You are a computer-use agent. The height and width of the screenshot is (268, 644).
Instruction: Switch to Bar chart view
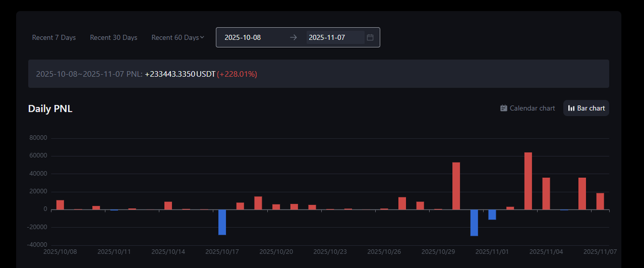tap(586, 108)
